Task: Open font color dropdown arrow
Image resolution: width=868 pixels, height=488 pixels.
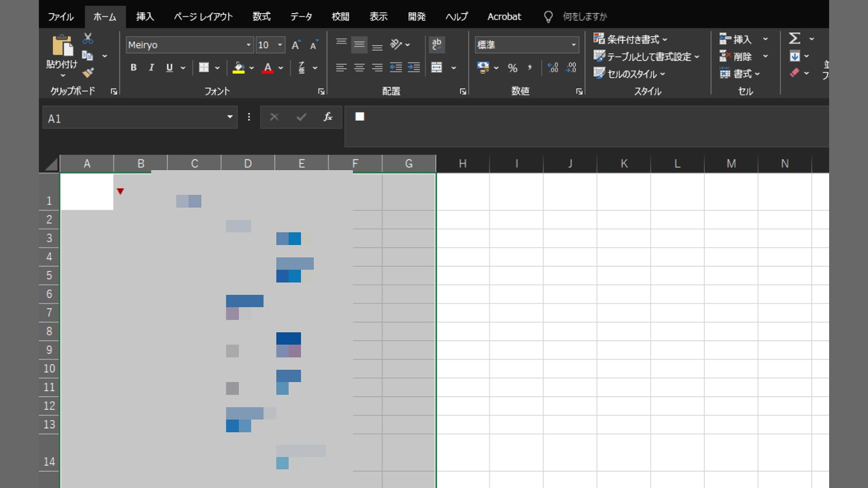Action: tap(281, 68)
